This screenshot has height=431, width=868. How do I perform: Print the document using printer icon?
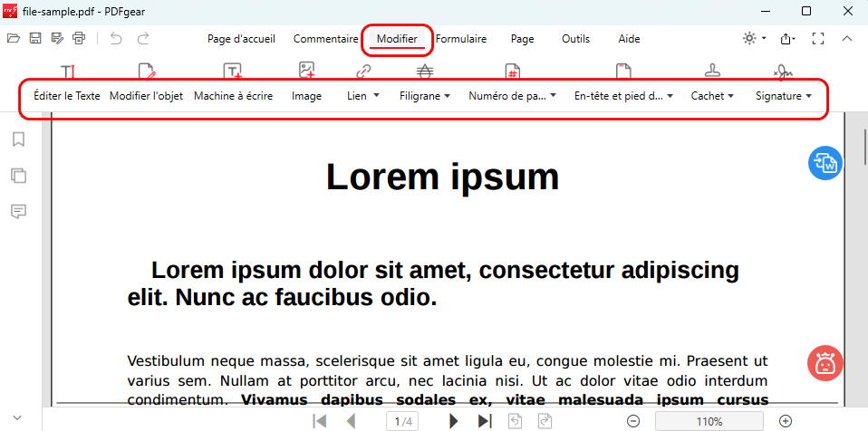79,38
